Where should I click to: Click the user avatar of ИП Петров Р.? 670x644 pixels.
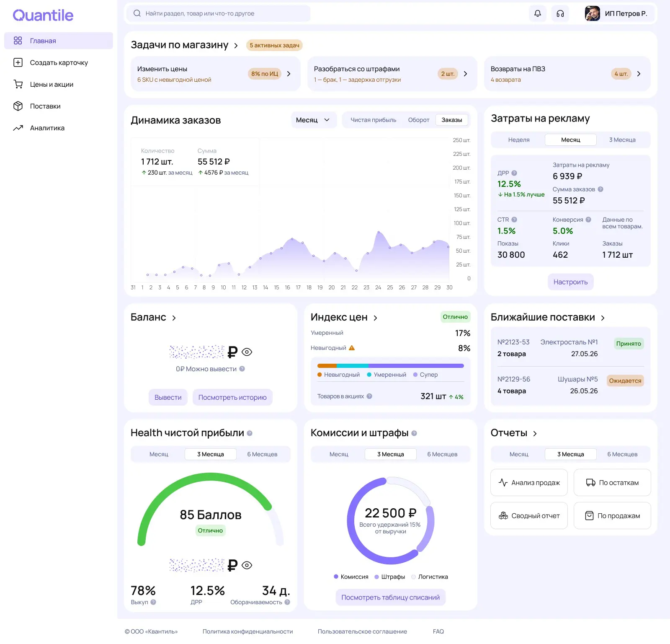tap(592, 13)
